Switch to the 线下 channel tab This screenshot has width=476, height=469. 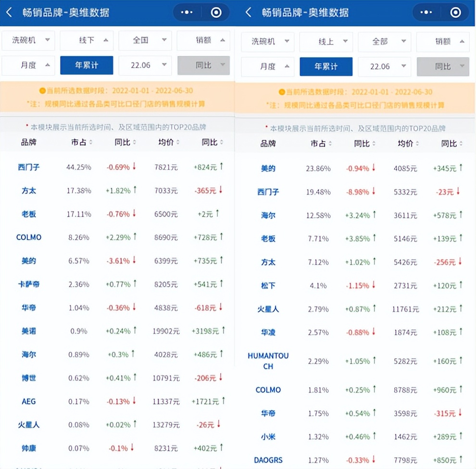coord(87,41)
